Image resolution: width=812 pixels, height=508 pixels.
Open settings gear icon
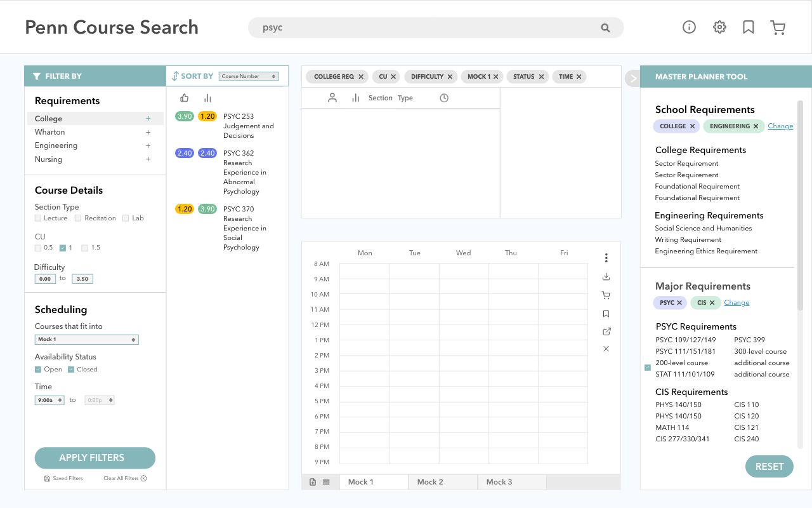click(719, 27)
